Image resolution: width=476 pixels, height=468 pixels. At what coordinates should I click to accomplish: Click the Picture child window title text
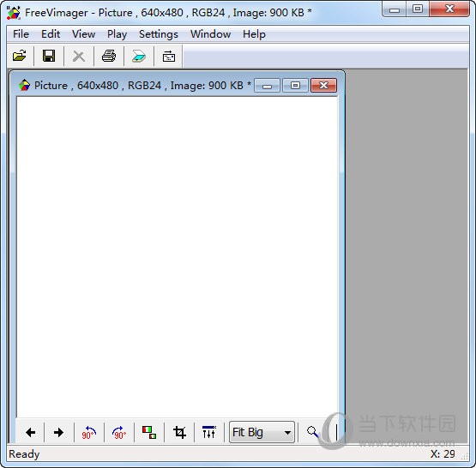click(x=142, y=85)
